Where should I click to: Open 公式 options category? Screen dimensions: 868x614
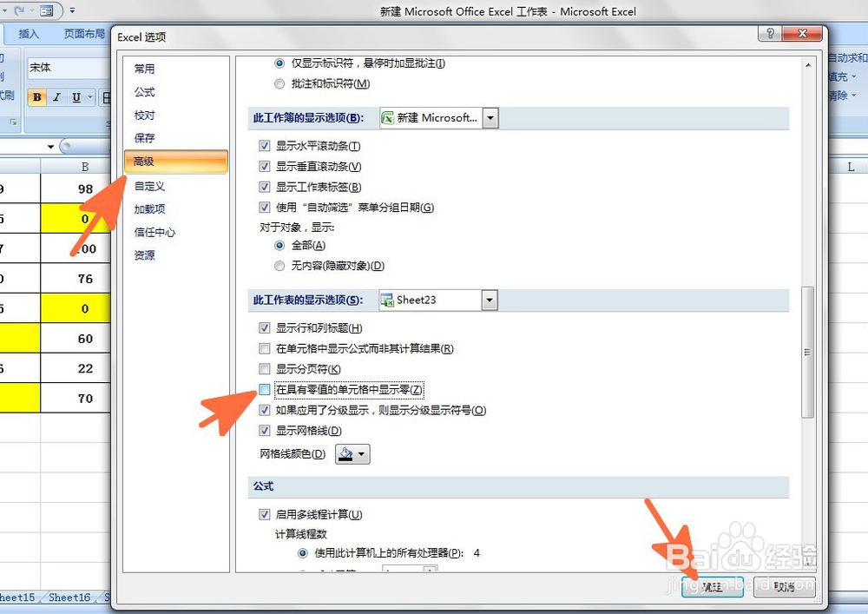[144, 92]
